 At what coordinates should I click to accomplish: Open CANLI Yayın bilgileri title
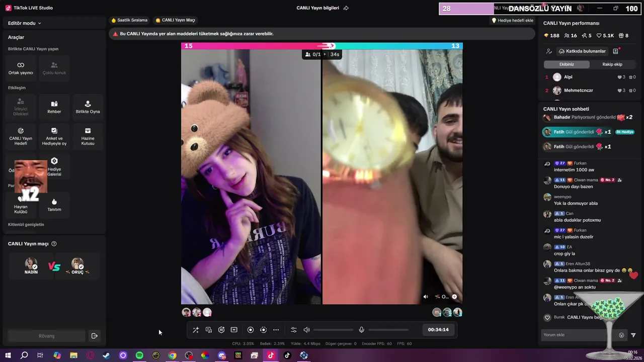pyautogui.click(x=317, y=8)
